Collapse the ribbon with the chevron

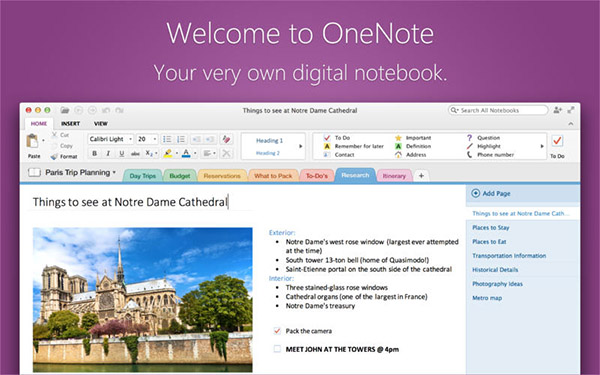571,124
